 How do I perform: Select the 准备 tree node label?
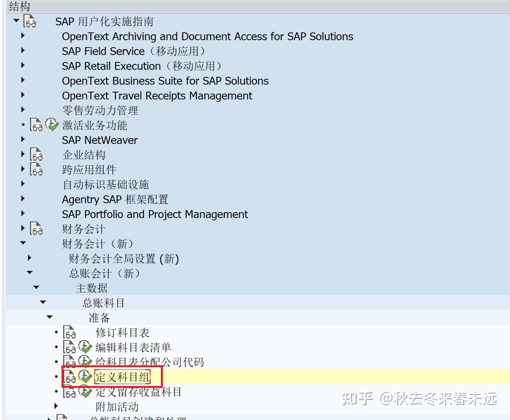point(99,317)
